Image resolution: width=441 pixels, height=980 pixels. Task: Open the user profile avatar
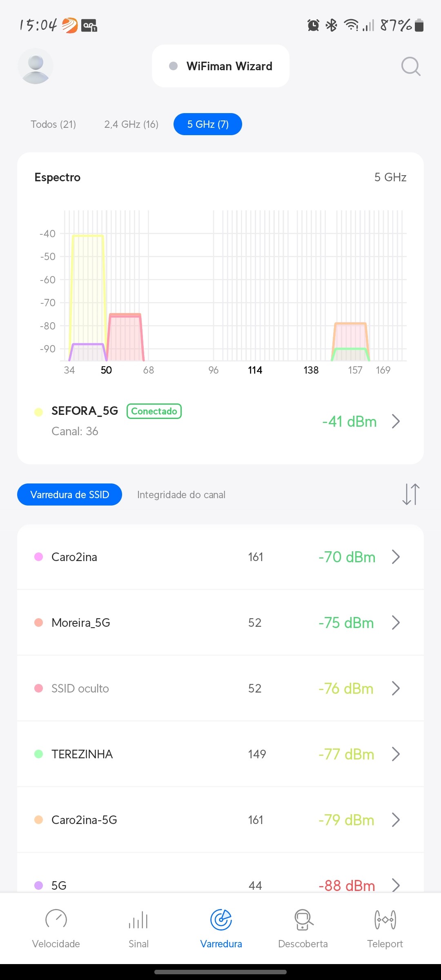pos(36,67)
